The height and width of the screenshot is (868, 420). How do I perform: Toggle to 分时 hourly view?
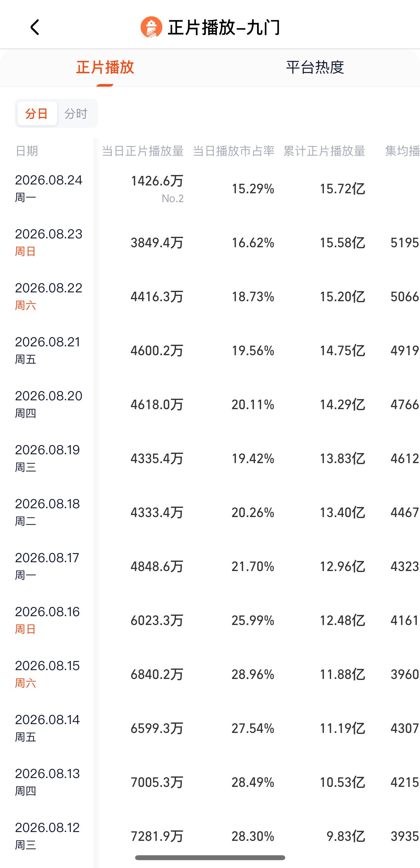pyautogui.click(x=76, y=113)
